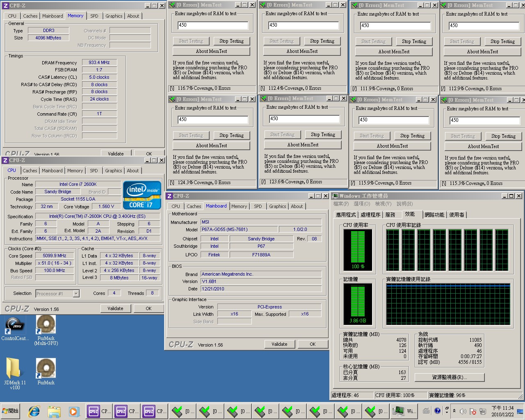
Task: Open the volume speaker tray icon
Action: coord(463,411)
